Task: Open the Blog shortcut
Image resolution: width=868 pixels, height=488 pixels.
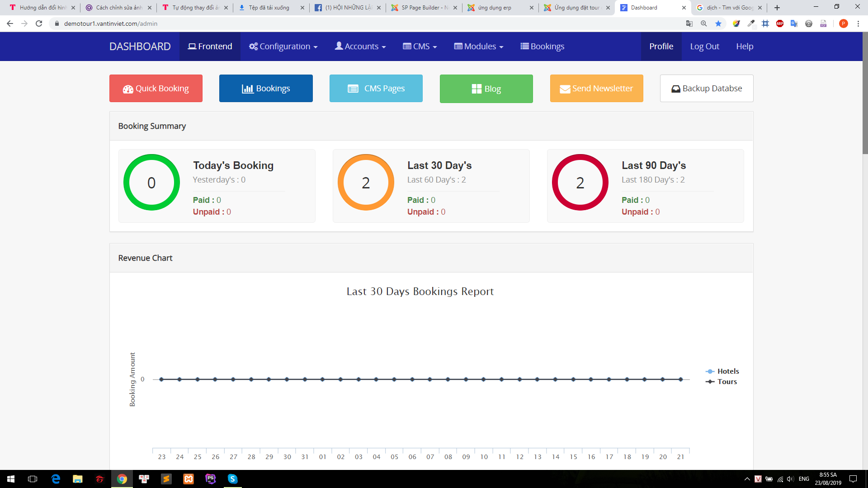Action: 486,89
